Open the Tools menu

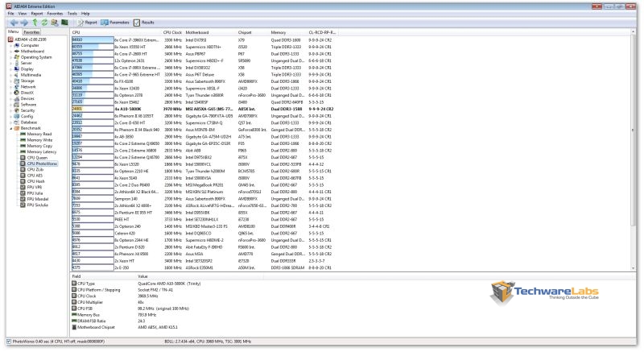tap(72, 14)
